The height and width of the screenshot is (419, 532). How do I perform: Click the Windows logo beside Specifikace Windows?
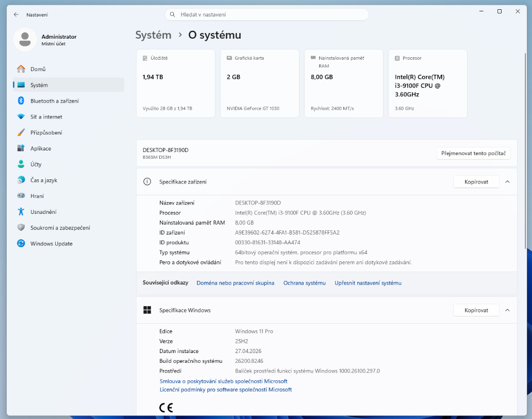tap(147, 310)
